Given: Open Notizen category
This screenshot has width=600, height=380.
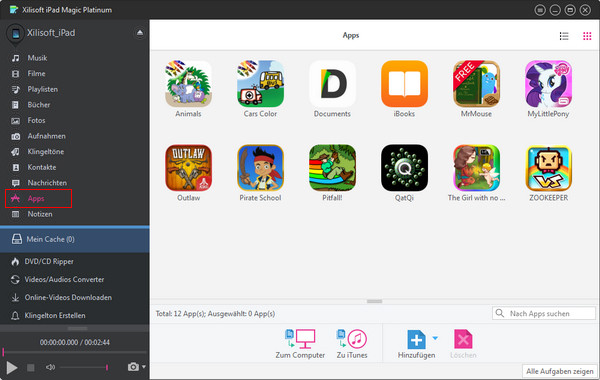Looking at the screenshot, I should click(40, 214).
